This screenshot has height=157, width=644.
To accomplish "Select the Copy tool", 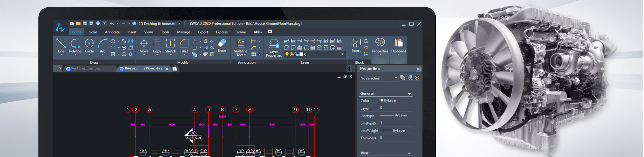I will 157,46.
